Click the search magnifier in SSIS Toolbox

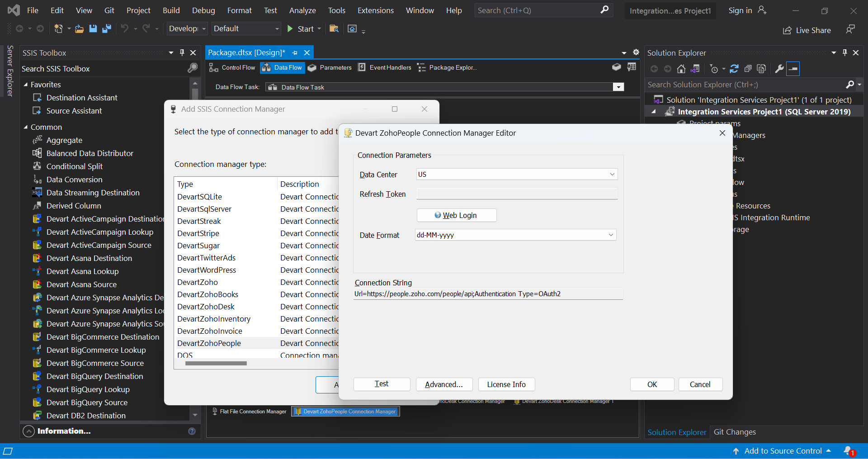point(193,68)
